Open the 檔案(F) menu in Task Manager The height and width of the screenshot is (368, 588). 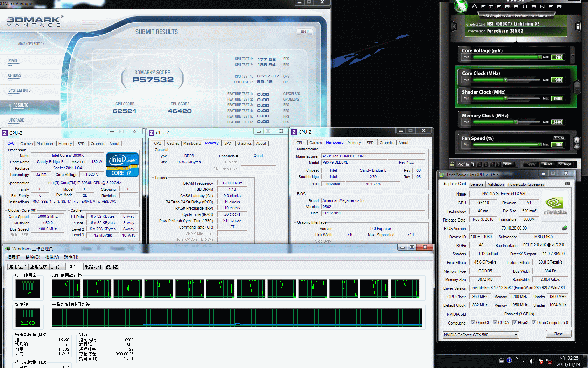pos(14,257)
